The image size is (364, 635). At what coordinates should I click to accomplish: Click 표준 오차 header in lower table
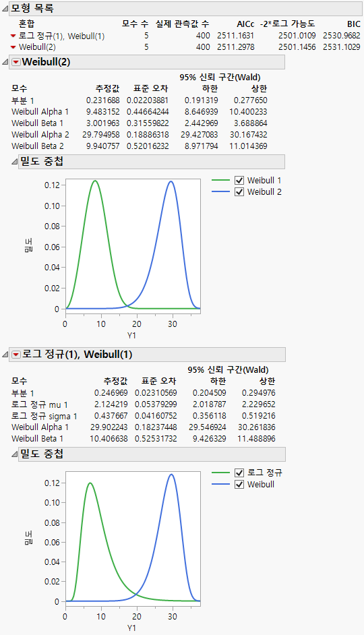tap(158, 381)
